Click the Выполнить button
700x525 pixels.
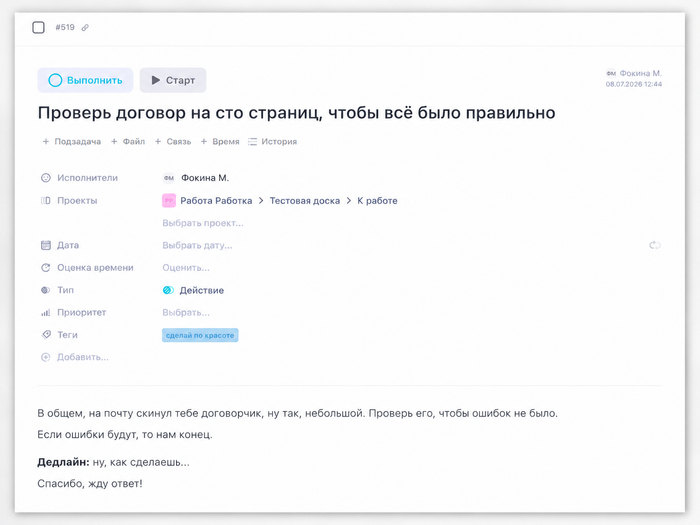coord(85,80)
